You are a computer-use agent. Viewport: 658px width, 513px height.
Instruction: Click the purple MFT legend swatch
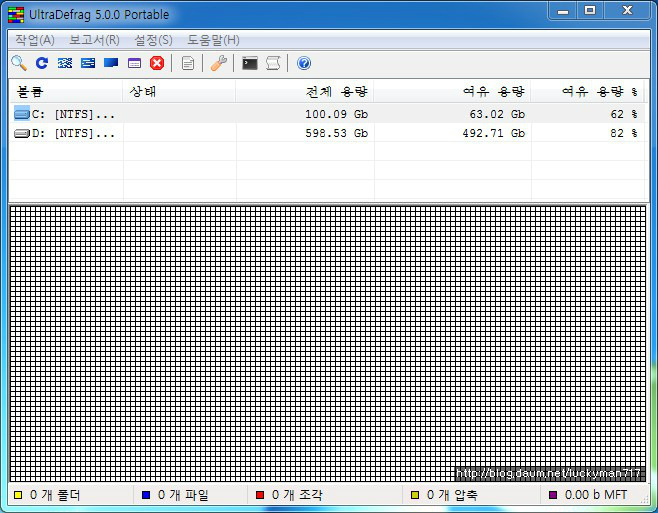(553, 495)
